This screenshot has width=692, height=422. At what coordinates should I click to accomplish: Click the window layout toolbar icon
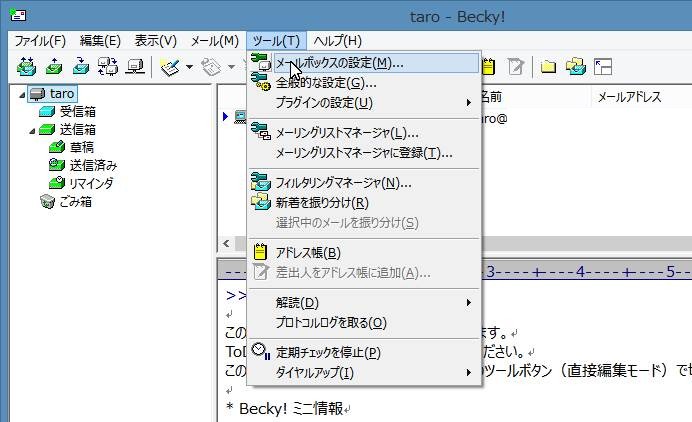click(x=603, y=67)
